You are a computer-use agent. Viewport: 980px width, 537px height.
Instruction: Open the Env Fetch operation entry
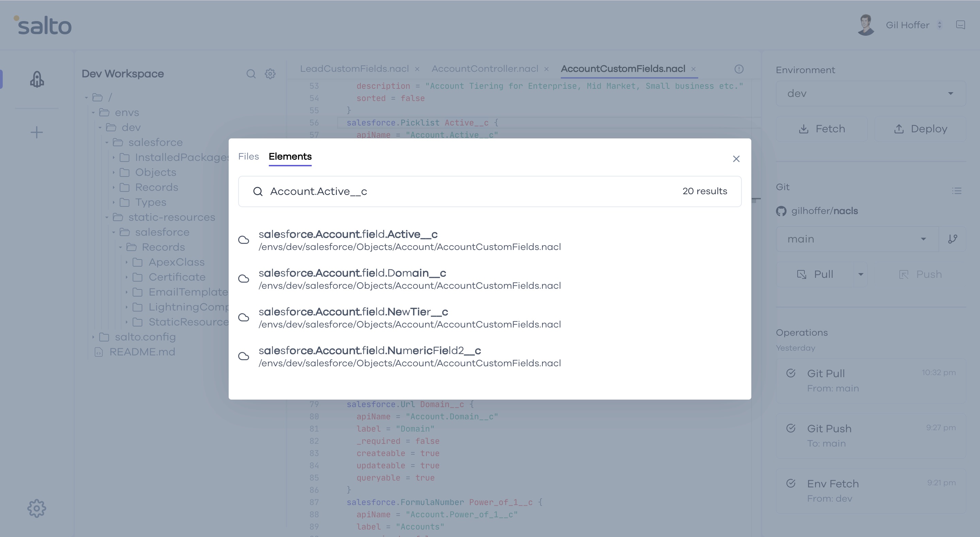click(x=870, y=491)
